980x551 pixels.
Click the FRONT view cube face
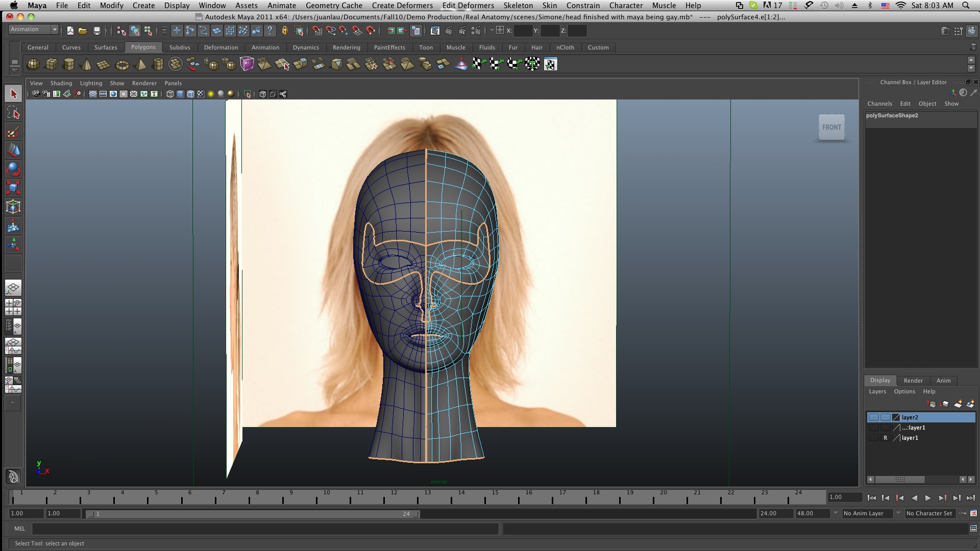coord(831,127)
